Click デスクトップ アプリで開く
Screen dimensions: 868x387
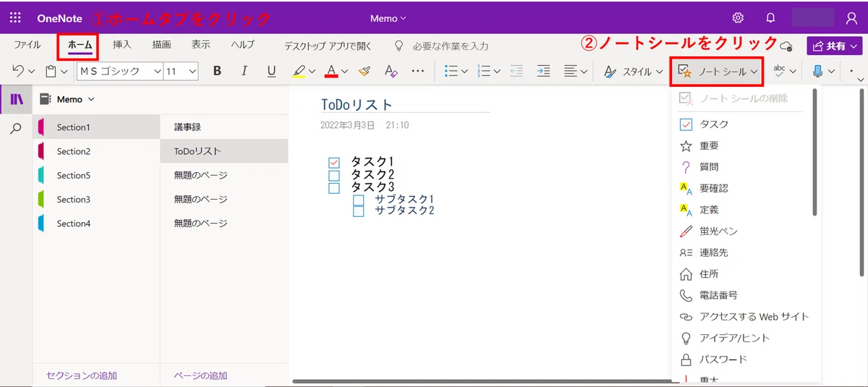328,46
